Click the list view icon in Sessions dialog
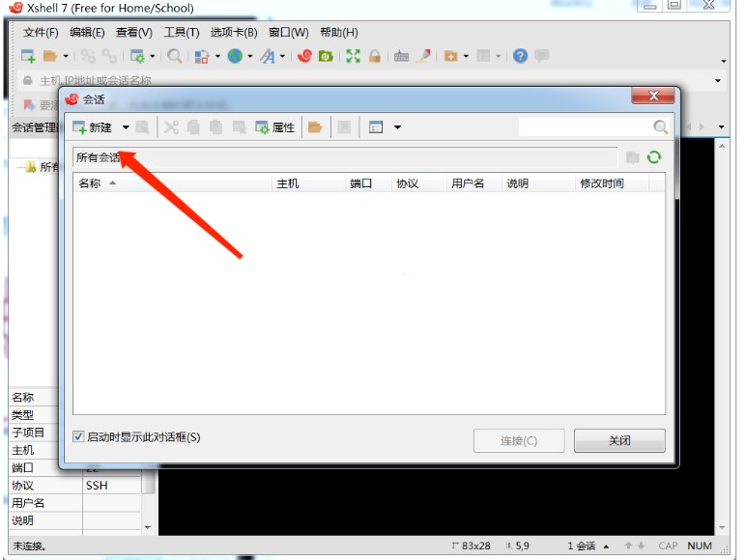The image size is (745, 560). [x=376, y=127]
